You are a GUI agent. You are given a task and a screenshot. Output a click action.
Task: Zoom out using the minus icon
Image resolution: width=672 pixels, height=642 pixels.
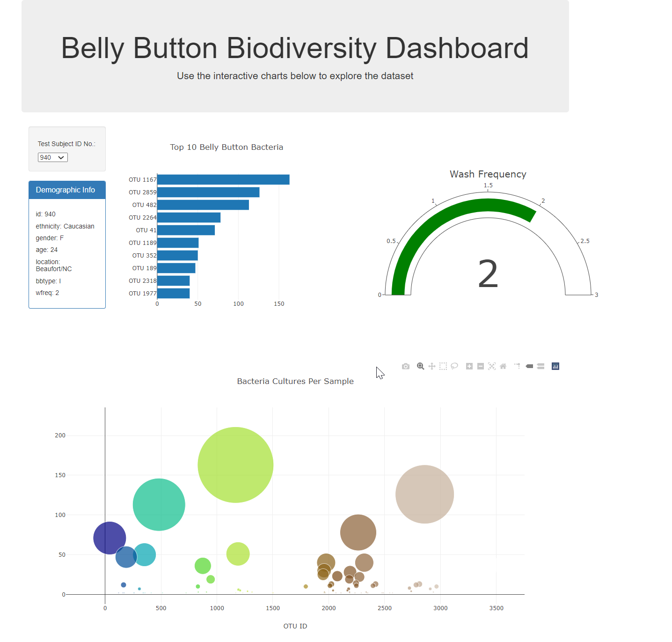480,366
